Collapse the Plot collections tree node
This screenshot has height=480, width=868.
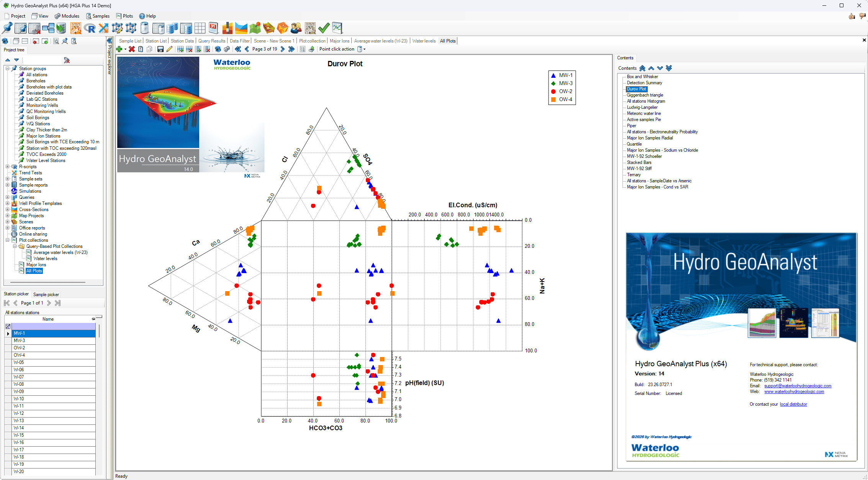click(7, 240)
